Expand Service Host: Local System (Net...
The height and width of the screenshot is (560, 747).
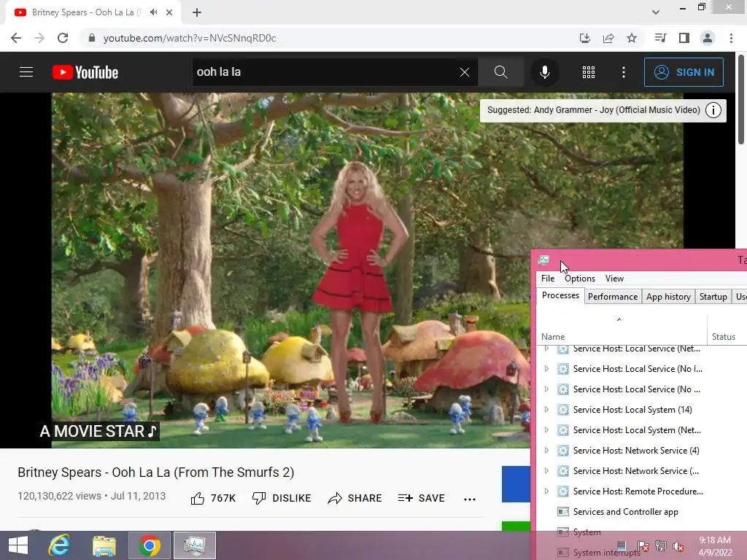[x=546, y=430]
